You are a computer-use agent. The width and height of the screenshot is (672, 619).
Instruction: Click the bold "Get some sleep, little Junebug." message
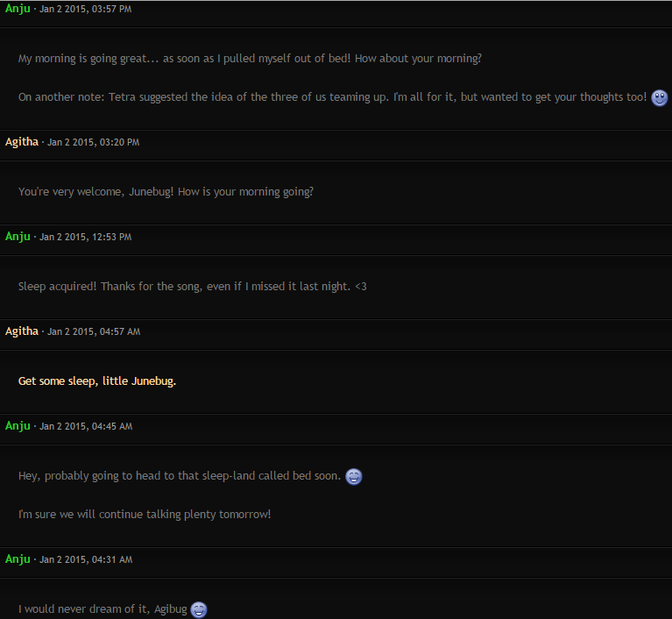pyautogui.click(x=97, y=381)
